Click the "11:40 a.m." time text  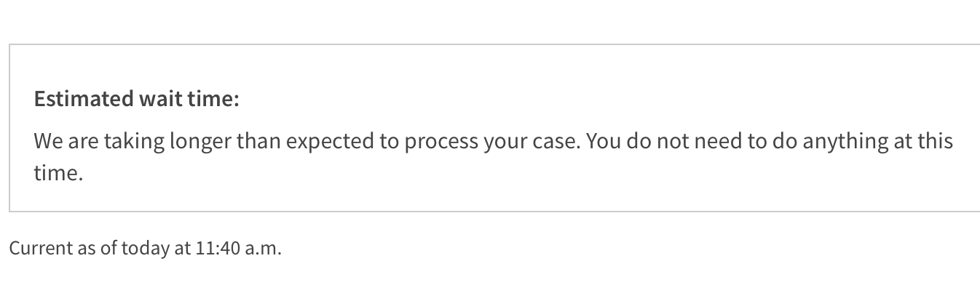(x=238, y=248)
